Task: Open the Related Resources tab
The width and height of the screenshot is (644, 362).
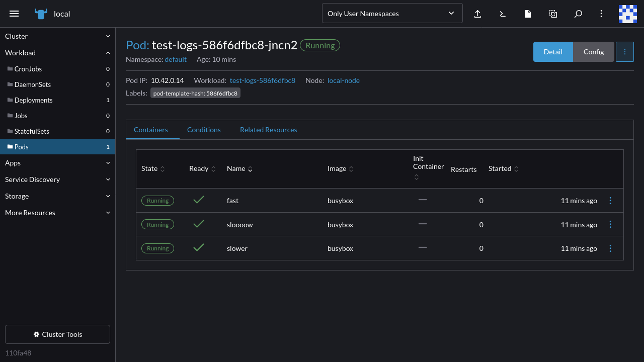Action: point(268,130)
